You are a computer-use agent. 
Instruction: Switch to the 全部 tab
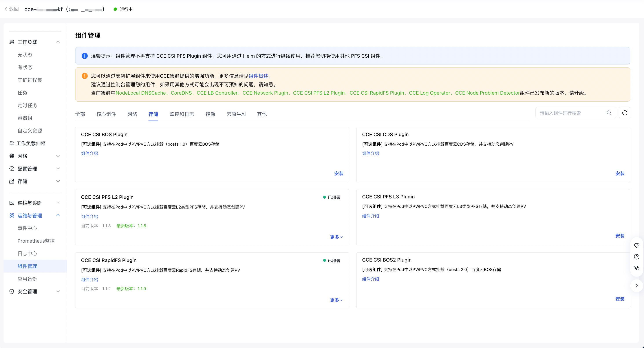(x=80, y=114)
